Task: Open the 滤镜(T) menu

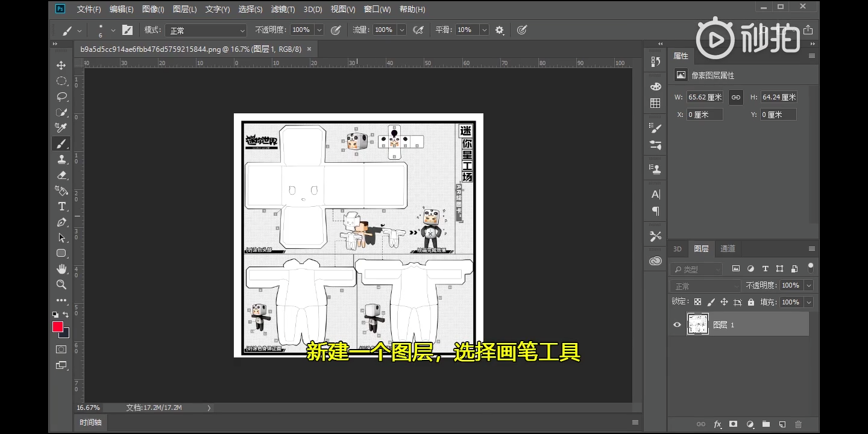Action: point(283,9)
